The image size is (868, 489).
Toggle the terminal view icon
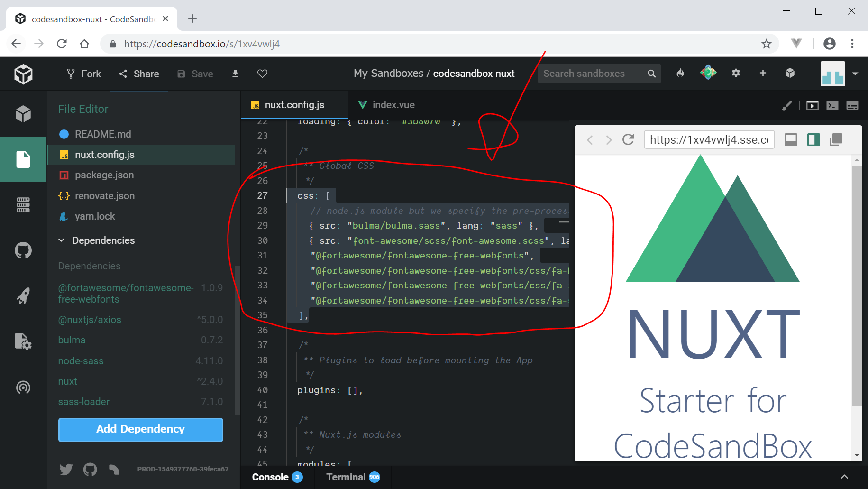click(832, 105)
